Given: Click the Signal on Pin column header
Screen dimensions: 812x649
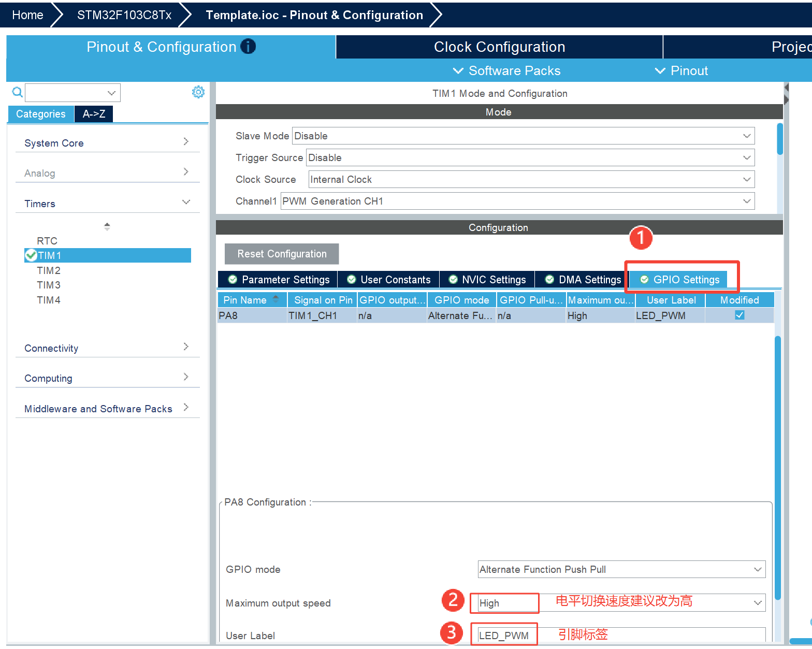Looking at the screenshot, I should pos(323,300).
